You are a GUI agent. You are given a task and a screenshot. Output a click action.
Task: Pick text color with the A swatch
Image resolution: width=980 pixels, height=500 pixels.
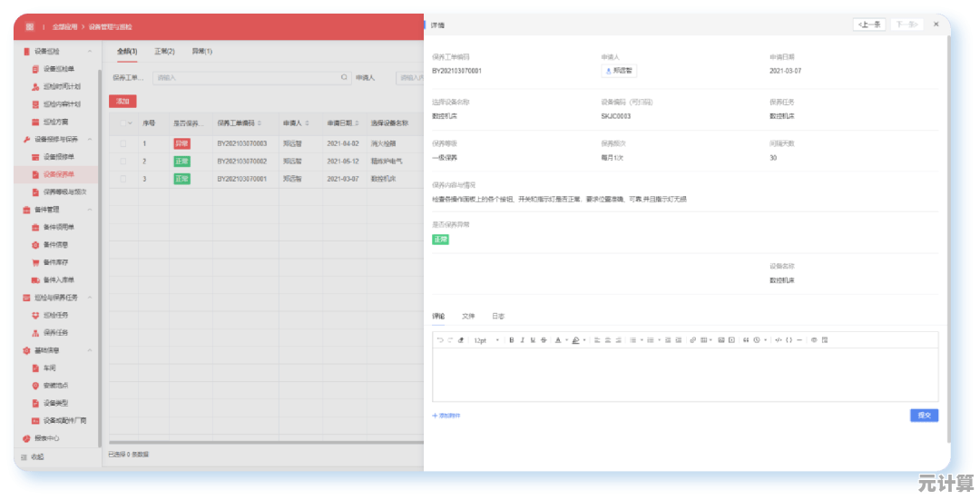(557, 340)
